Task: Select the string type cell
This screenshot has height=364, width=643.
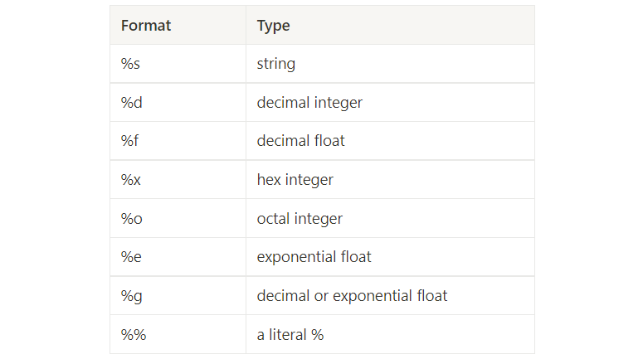Action: tap(390, 64)
